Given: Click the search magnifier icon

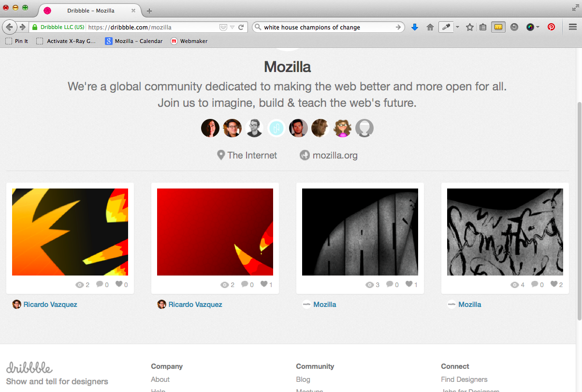Looking at the screenshot, I should pos(258,28).
